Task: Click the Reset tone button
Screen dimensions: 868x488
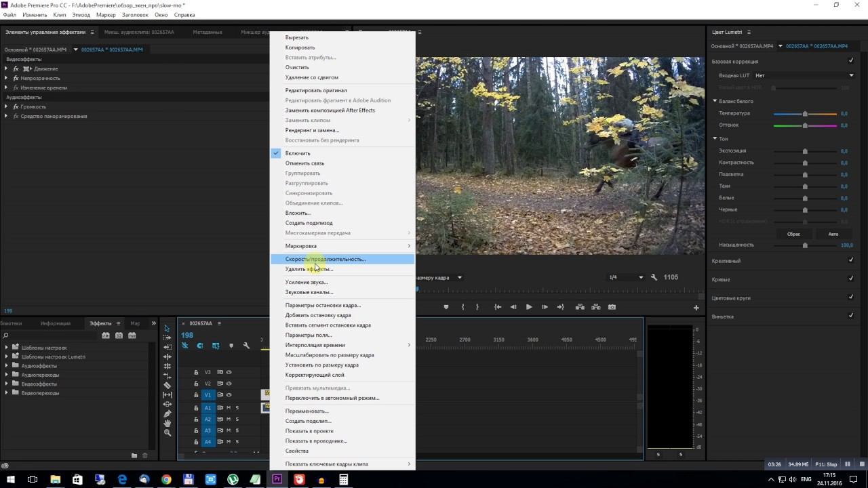Action: (x=793, y=234)
